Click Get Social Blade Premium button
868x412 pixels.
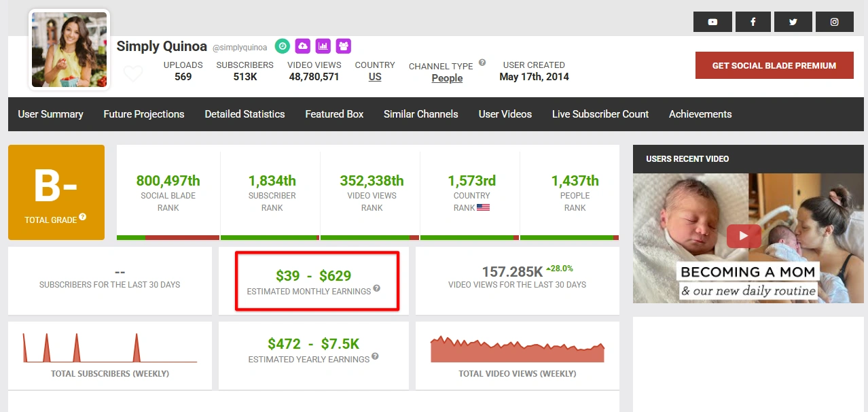point(774,65)
